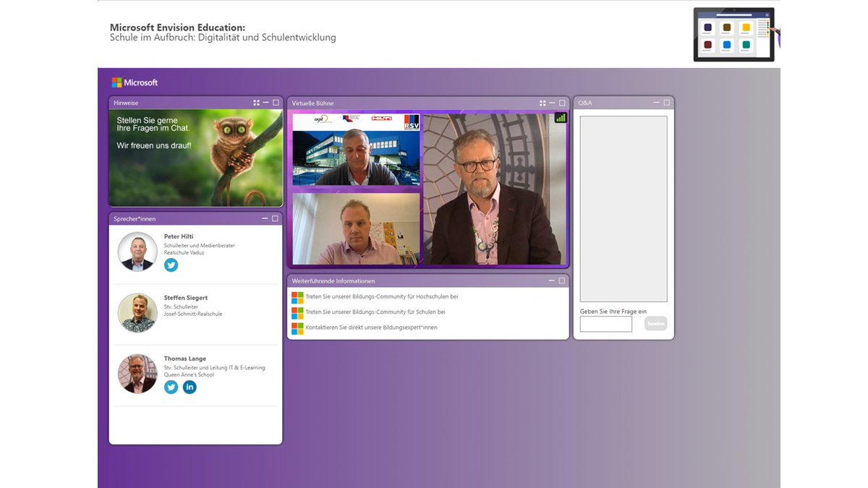Minimize the Q&A panel

coord(657,103)
